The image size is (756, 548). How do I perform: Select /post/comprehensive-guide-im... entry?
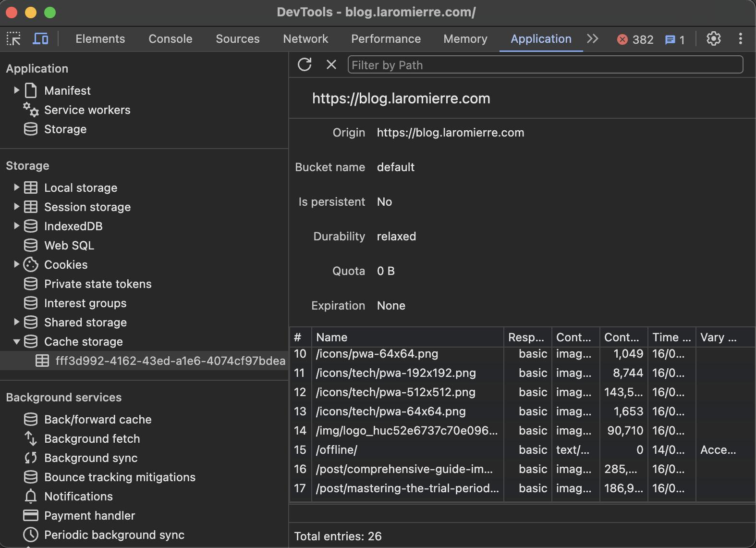[x=522, y=469]
